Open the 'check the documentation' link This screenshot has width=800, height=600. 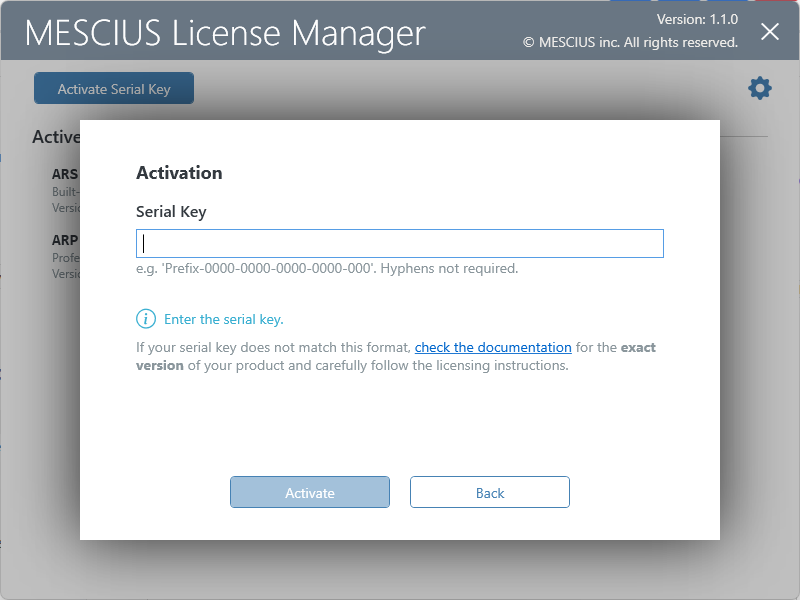493,348
